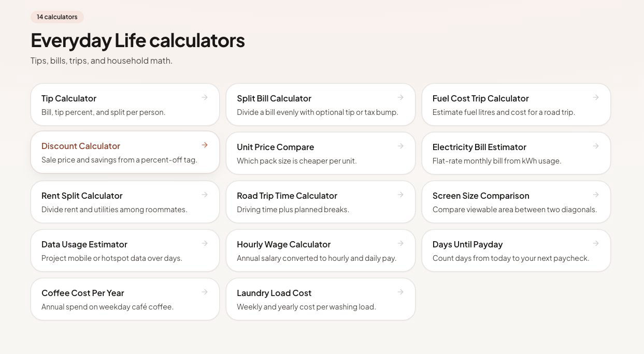Click arrow icon on Split Bill Calculator card
Image resolution: width=644 pixels, height=354 pixels.
pos(400,97)
